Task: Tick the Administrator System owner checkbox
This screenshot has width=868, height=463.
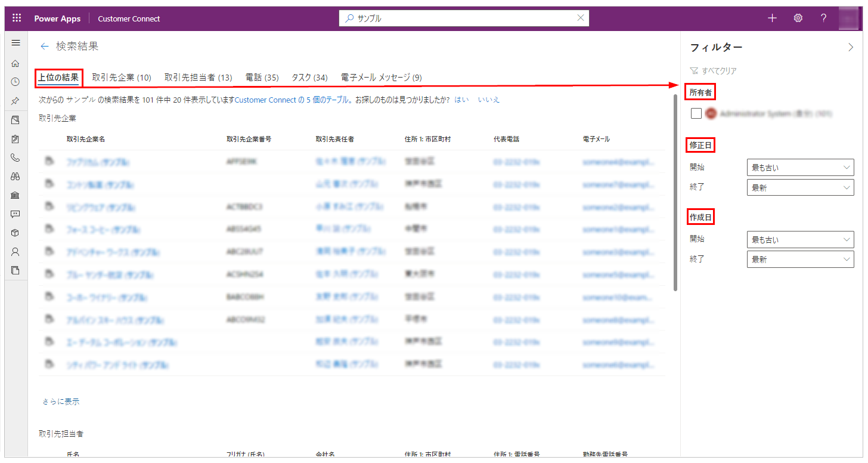Action: click(696, 113)
